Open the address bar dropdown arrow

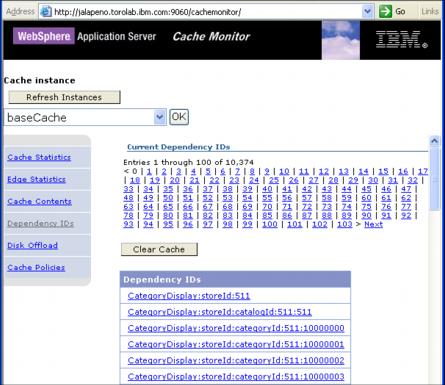367,12
